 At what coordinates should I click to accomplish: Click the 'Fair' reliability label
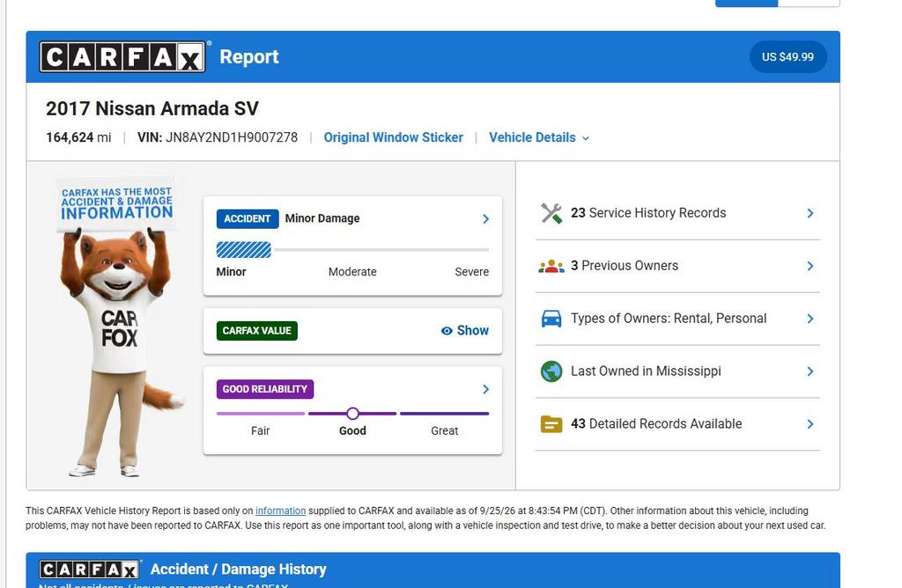click(261, 431)
